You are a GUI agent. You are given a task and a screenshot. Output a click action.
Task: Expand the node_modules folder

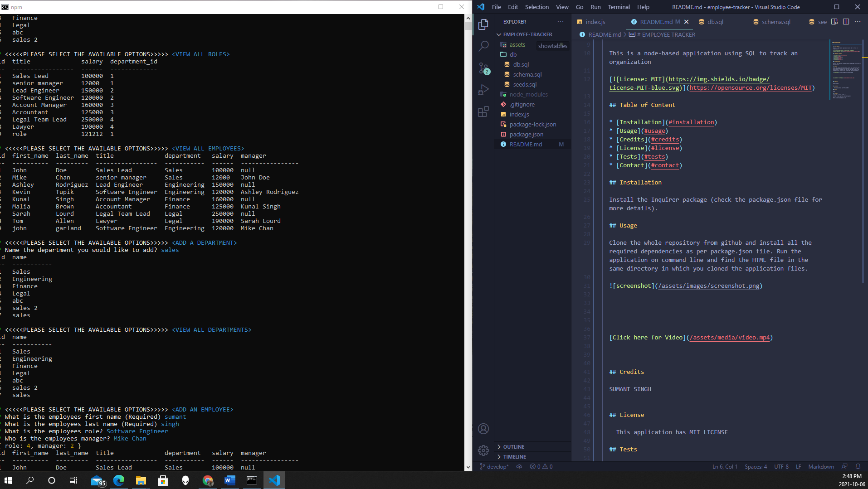click(528, 94)
